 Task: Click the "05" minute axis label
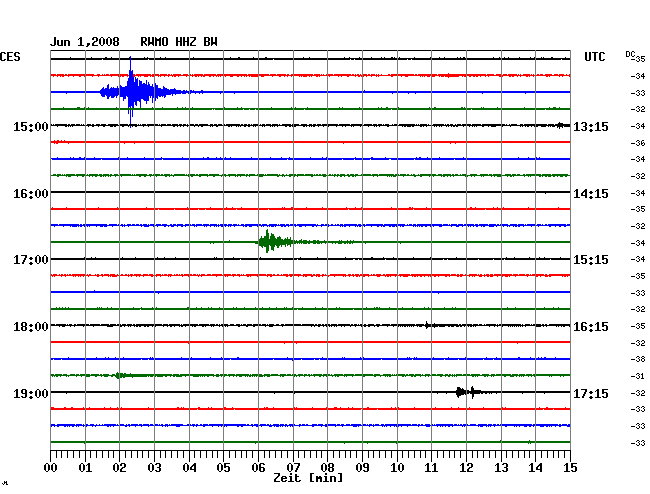point(223,468)
